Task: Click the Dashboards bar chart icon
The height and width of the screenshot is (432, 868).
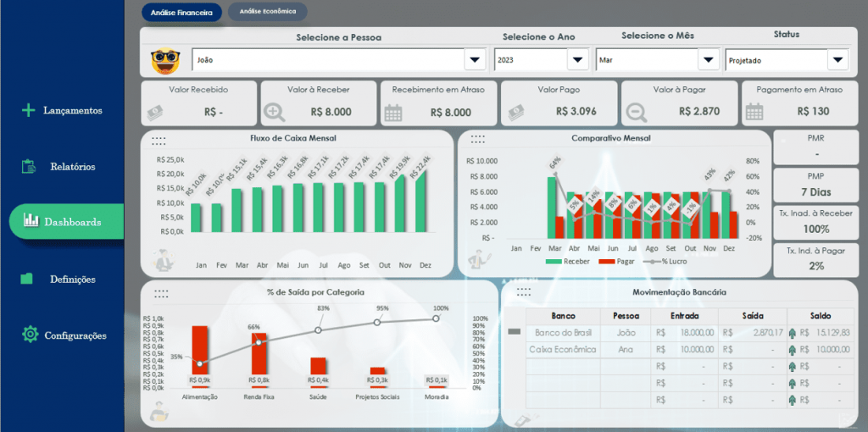Action: pos(31,220)
